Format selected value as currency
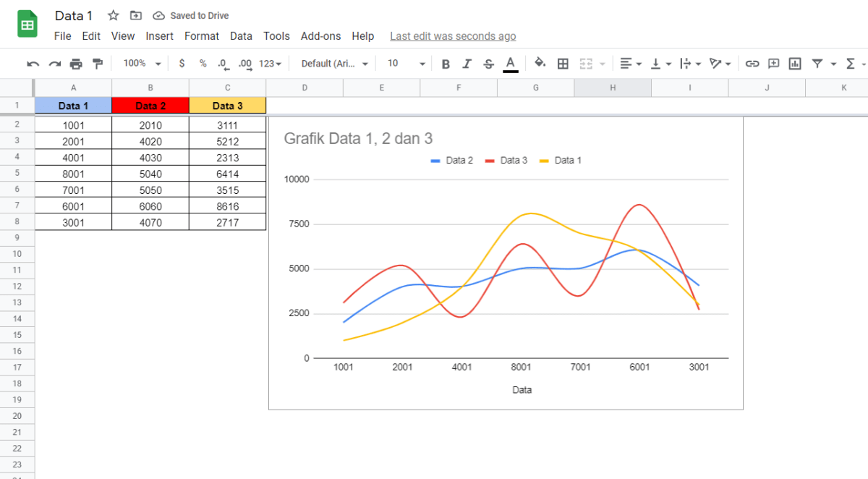Image resolution: width=868 pixels, height=479 pixels. pos(182,63)
